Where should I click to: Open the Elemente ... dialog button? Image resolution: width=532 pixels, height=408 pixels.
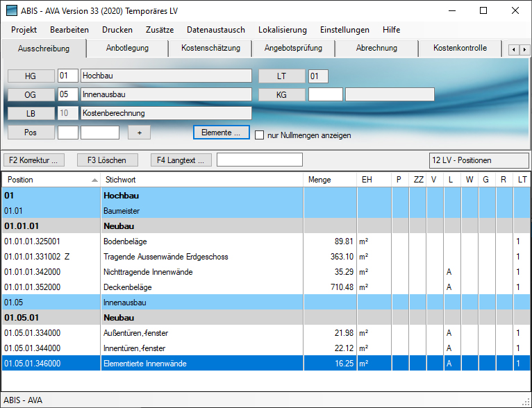click(x=222, y=133)
